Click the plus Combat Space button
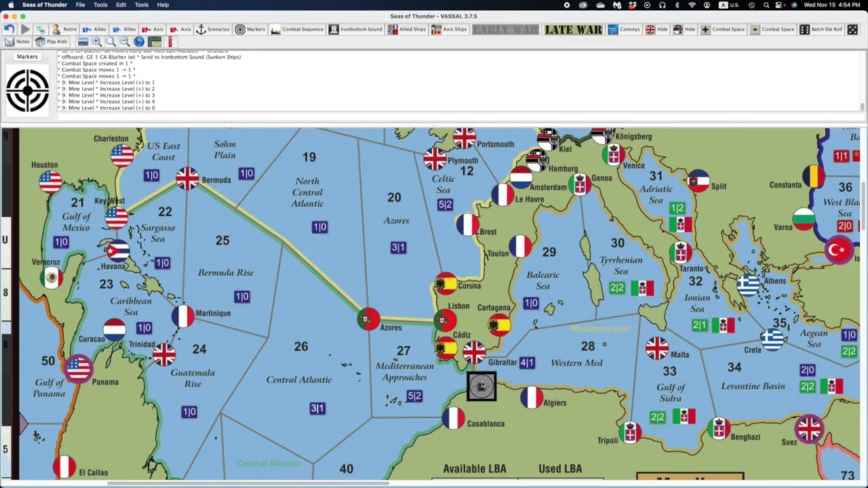 pyautogui.click(x=723, y=29)
